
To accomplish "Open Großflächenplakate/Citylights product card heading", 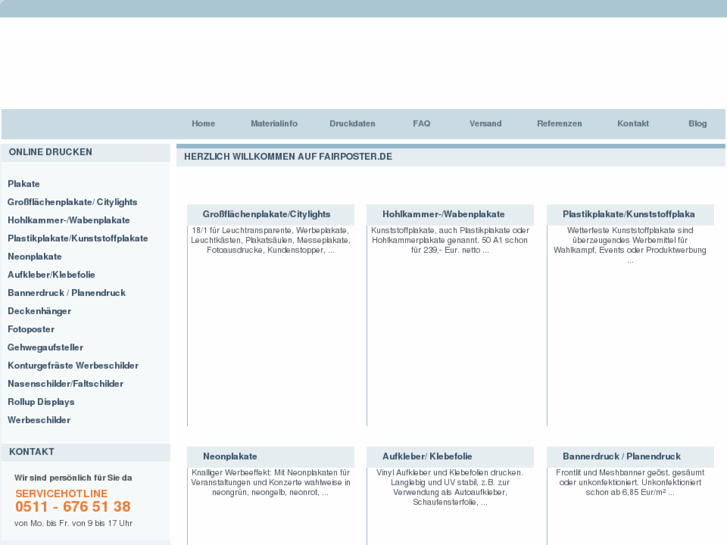I will 266,214.
